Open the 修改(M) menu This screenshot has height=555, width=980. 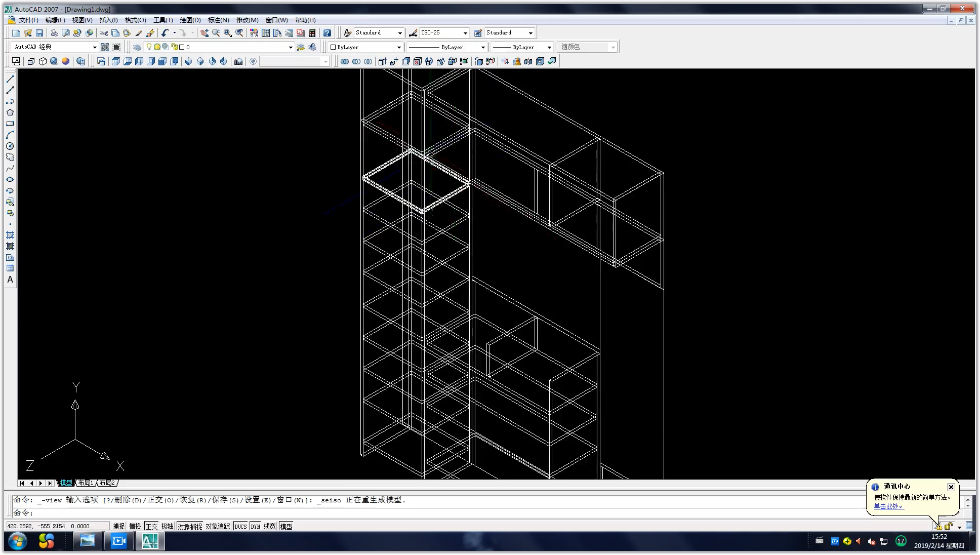[x=247, y=20]
